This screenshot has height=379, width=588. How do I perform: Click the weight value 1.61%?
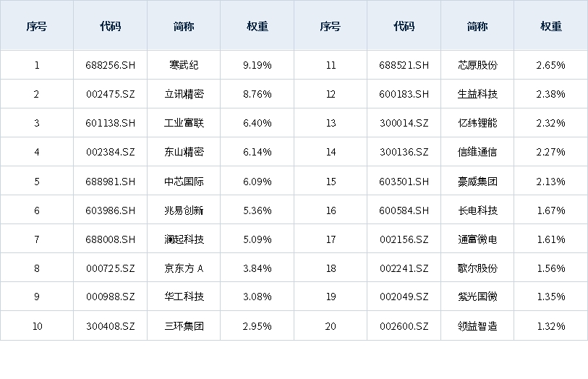(x=551, y=239)
